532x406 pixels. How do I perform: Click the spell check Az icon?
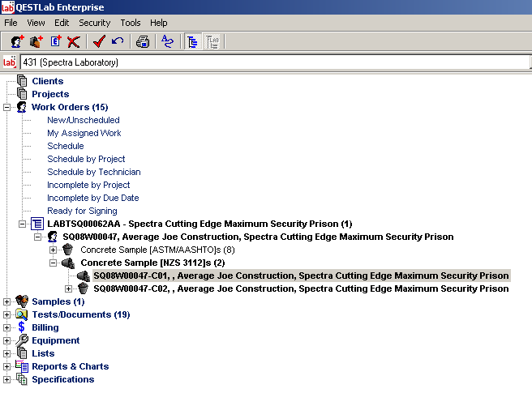167,41
